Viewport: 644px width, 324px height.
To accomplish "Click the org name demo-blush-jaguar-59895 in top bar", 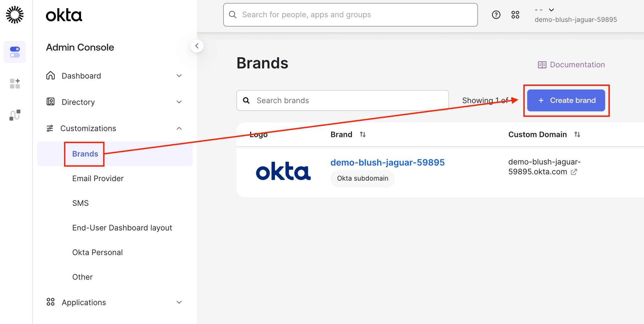I will (576, 20).
